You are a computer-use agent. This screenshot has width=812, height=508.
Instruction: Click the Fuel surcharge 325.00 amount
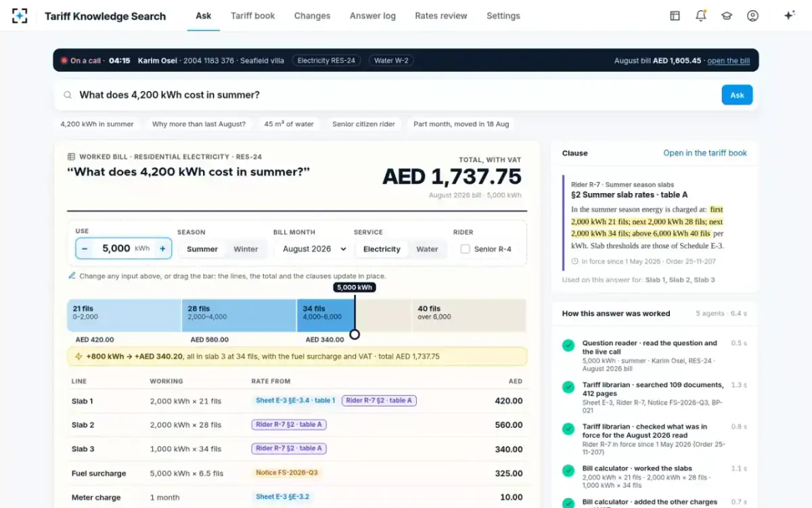(x=508, y=473)
